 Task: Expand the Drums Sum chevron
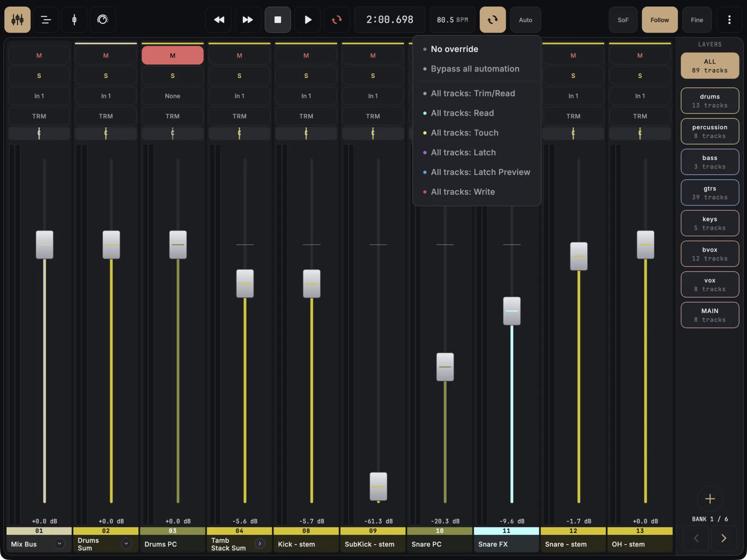126,544
